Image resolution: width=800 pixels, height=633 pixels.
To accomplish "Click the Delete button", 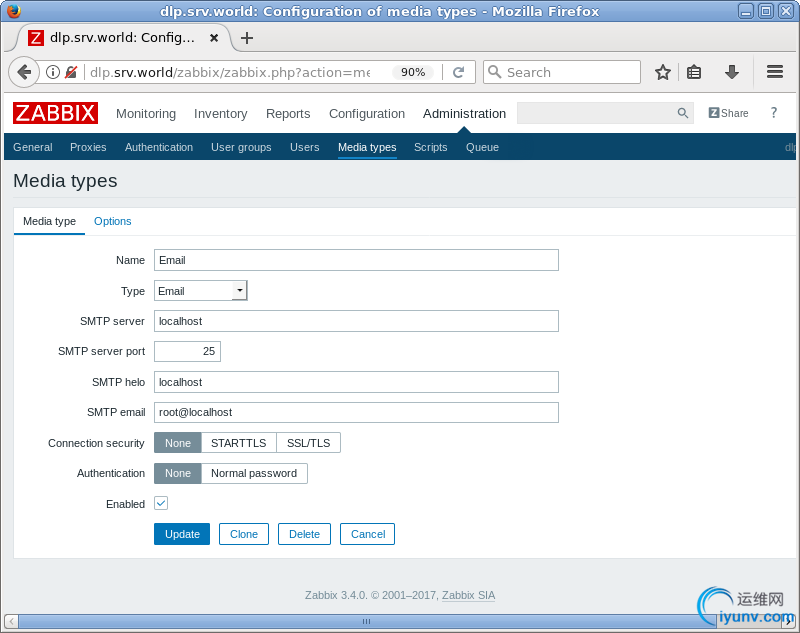I will [304, 534].
